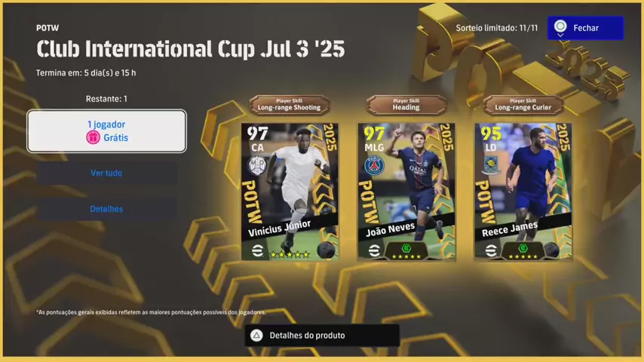Click the pink gift icon beside Grátis

[94, 137]
